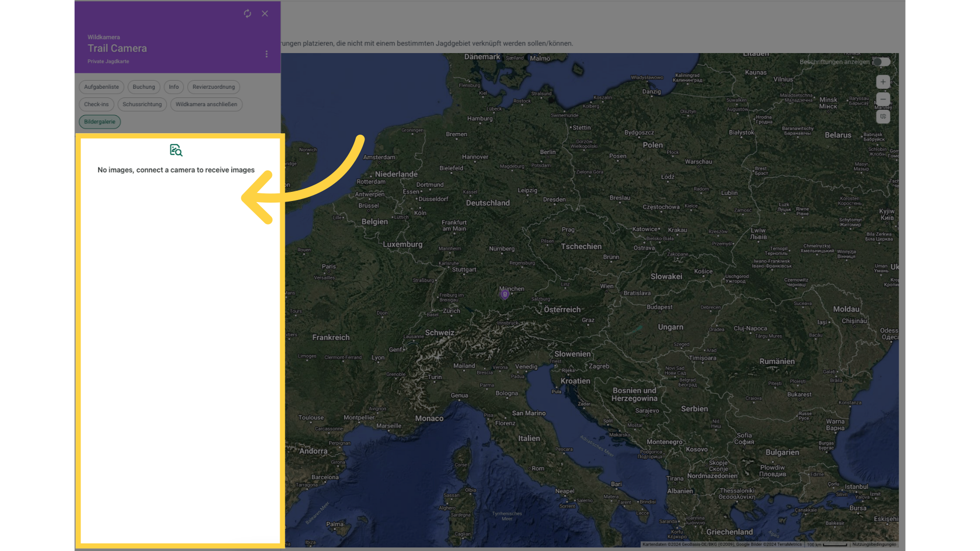Image resolution: width=980 pixels, height=551 pixels.
Task: Click the image search icon in gallery
Action: coord(176,150)
